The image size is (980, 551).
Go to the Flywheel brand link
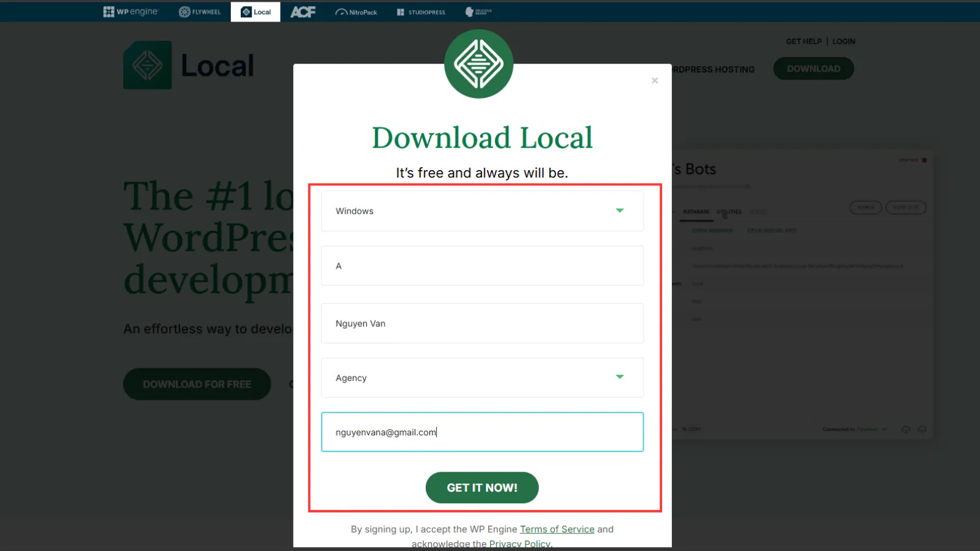pos(200,12)
